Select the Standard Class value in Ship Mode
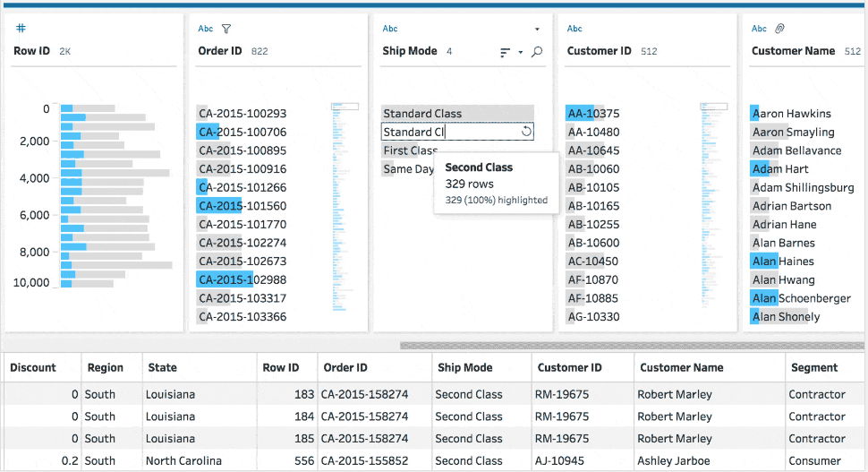 click(457, 113)
